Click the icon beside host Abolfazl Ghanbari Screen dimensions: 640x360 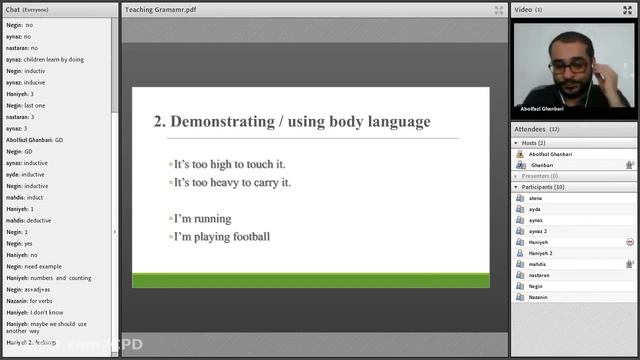click(520, 154)
